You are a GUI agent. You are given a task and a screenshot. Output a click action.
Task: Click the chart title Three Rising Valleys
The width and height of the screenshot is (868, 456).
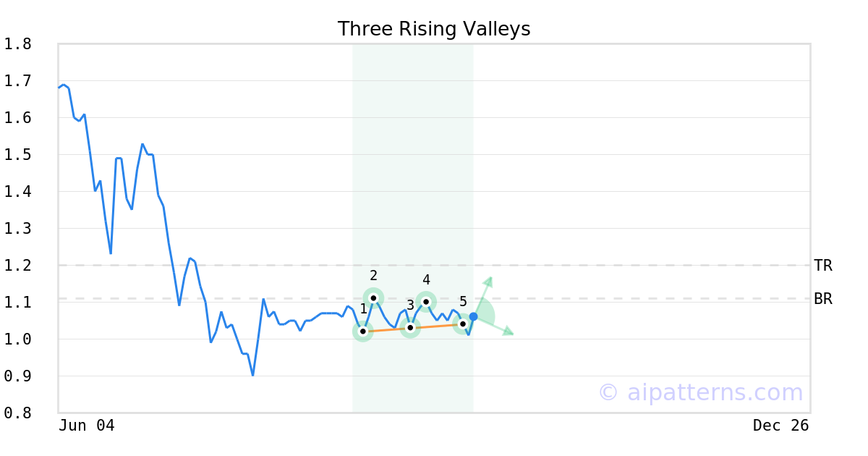pyautogui.click(x=434, y=29)
